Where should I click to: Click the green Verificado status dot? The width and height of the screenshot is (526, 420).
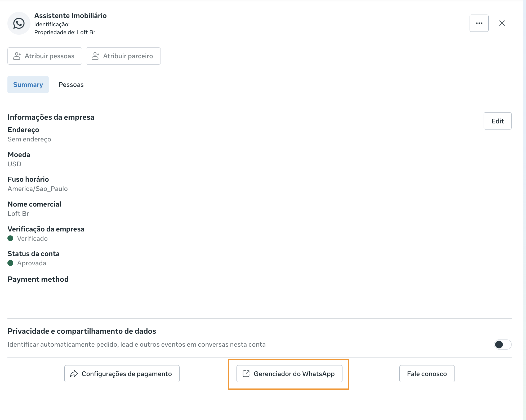pos(10,238)
